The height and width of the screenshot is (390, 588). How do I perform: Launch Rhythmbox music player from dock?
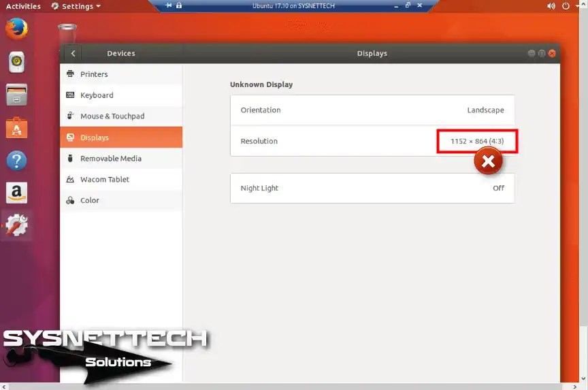(x=16, y=61)
